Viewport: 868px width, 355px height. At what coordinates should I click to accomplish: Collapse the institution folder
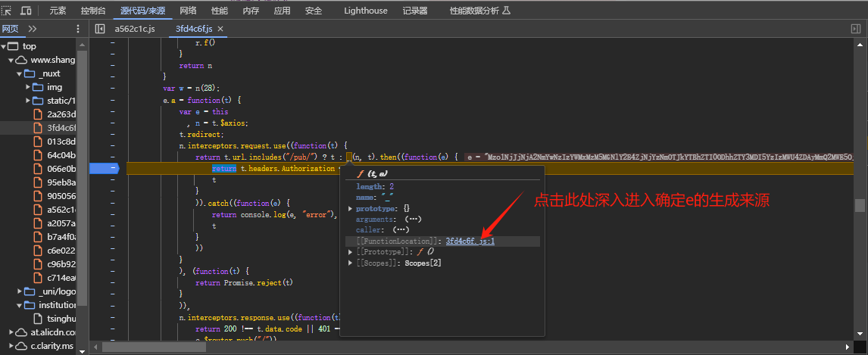coord(19,305)
